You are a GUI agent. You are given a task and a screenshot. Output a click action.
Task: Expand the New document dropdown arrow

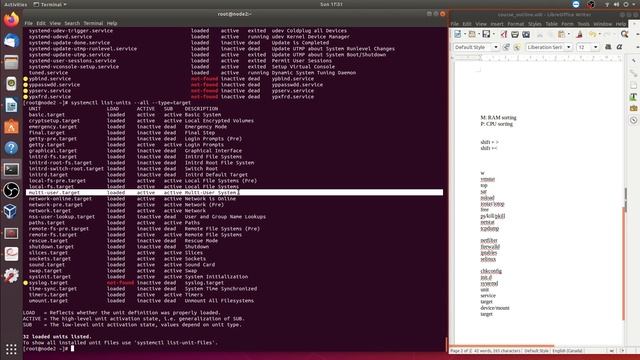(465, 34)
